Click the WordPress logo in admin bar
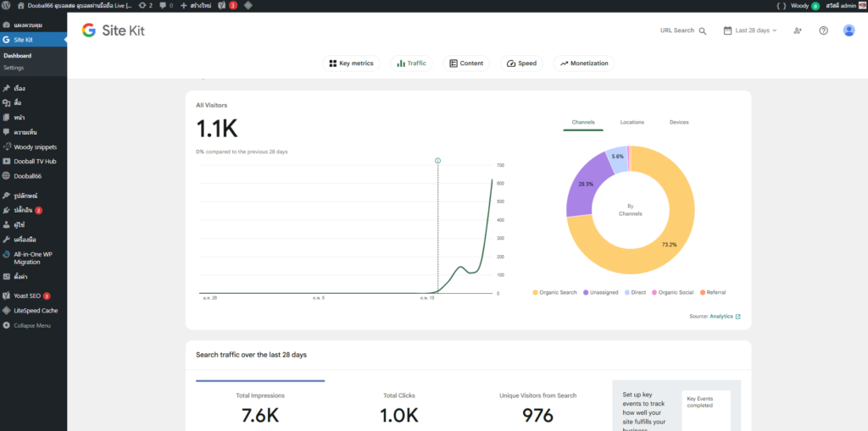868x431 pixels. [x=7, y=5]
